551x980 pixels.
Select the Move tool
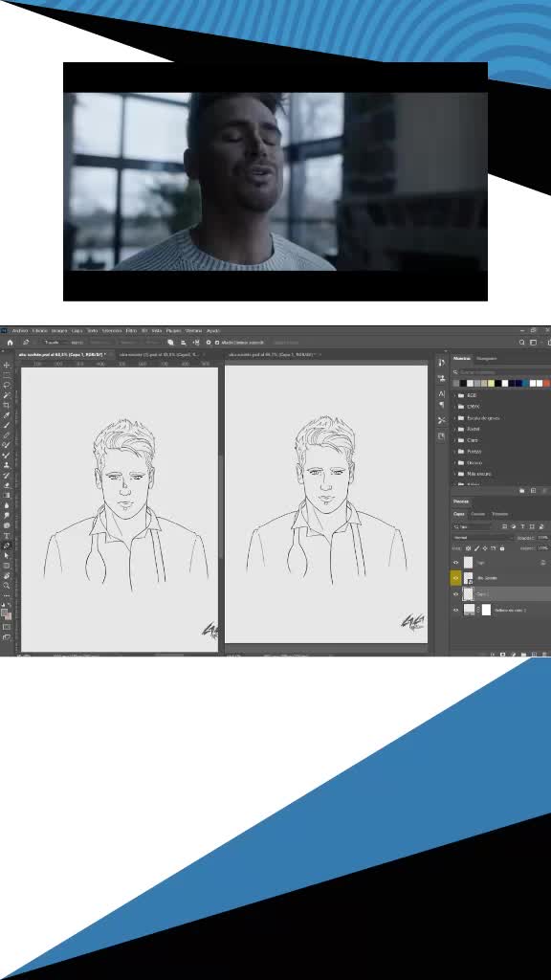pos(7,365)
